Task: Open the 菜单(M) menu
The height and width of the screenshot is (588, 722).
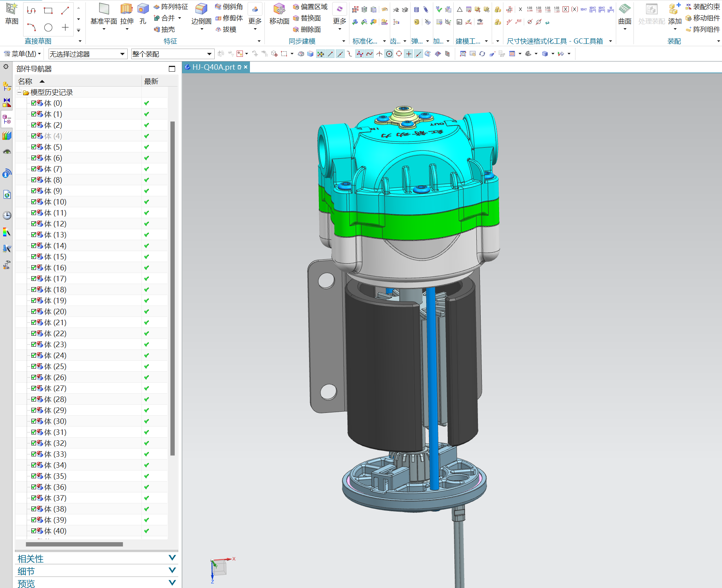Action: click(x=22, y=54)
